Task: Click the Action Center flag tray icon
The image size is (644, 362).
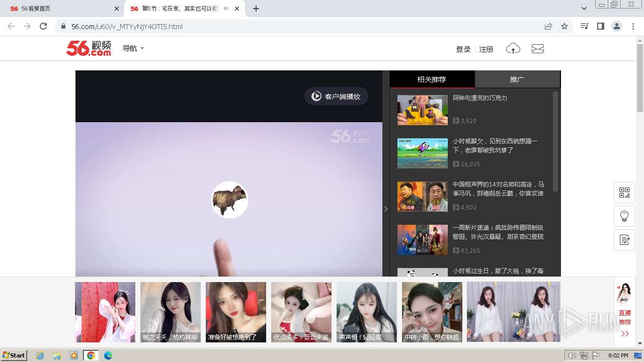Action: tap(596, 355)
